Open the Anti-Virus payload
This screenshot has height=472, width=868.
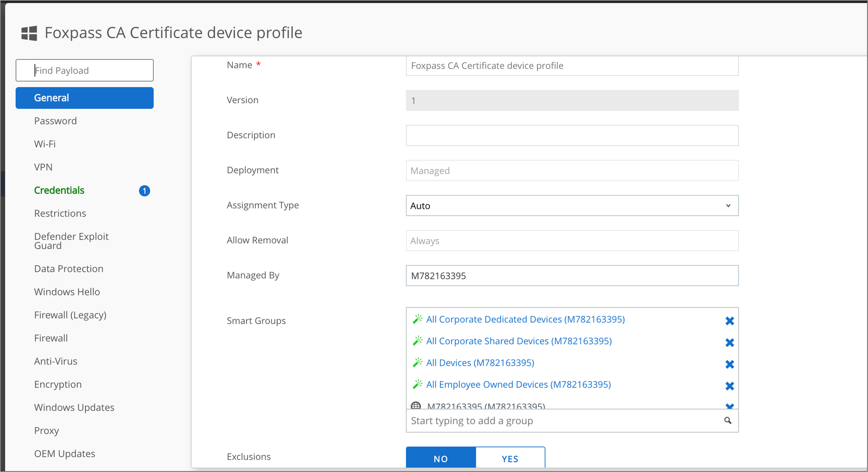[x=55, y=361]
